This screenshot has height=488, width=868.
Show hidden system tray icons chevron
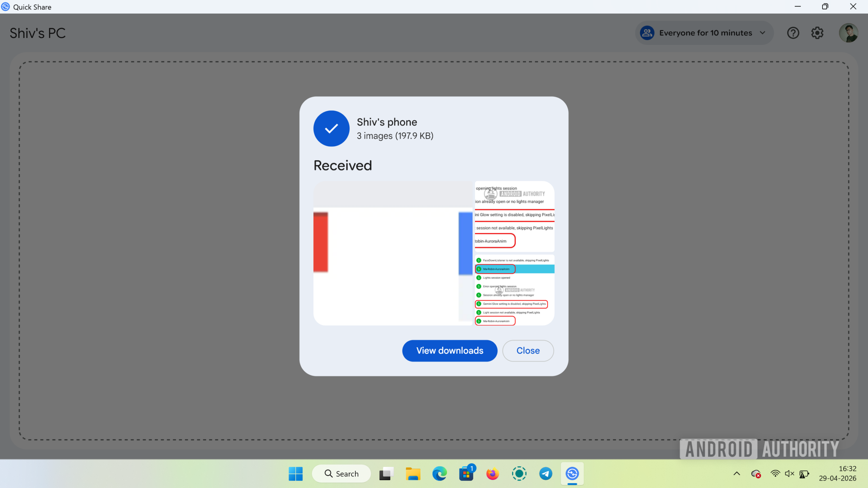(736, 473)
